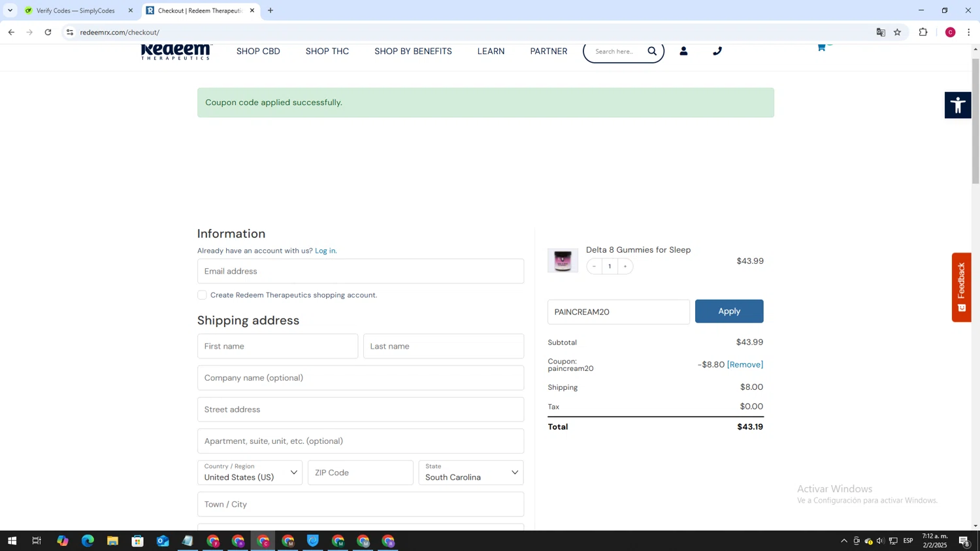The width and height of the screenshot is (980, 551).
Task: Close the Checkout | Redeem Therapeutics tab
Action: (252, 10)
